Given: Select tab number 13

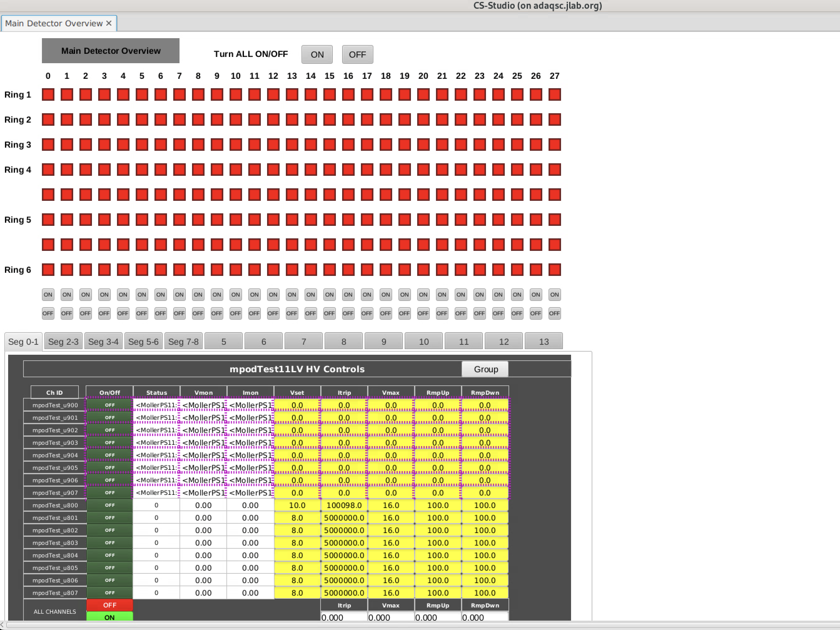Looking at the screenshot, I should click(544, 341).
